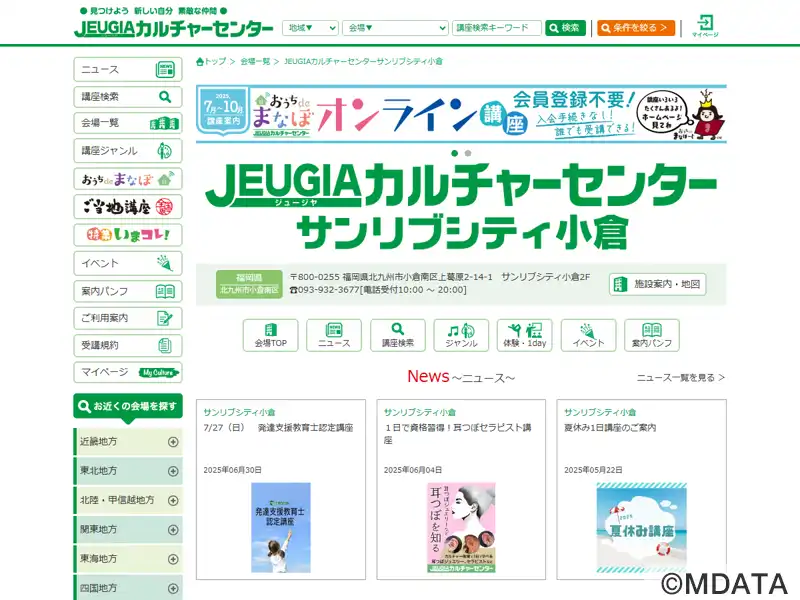Click 福岡県 北九州市小倉南区 green tag
This screenshot has width=800, height=600.
pyautogui.click(x=249, y=284)
